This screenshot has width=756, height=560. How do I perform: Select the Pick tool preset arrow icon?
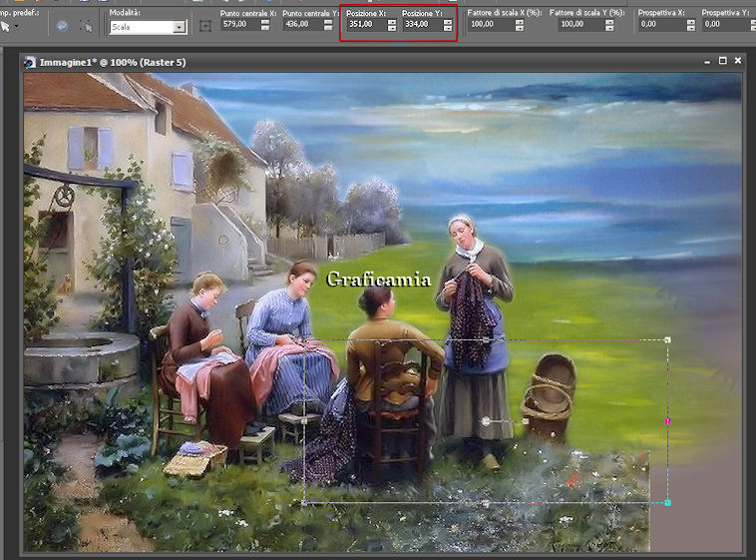pyautogui.click(x=5, y=27)
